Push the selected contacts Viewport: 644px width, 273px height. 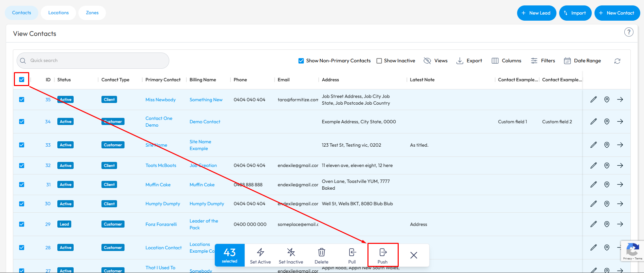383,256
